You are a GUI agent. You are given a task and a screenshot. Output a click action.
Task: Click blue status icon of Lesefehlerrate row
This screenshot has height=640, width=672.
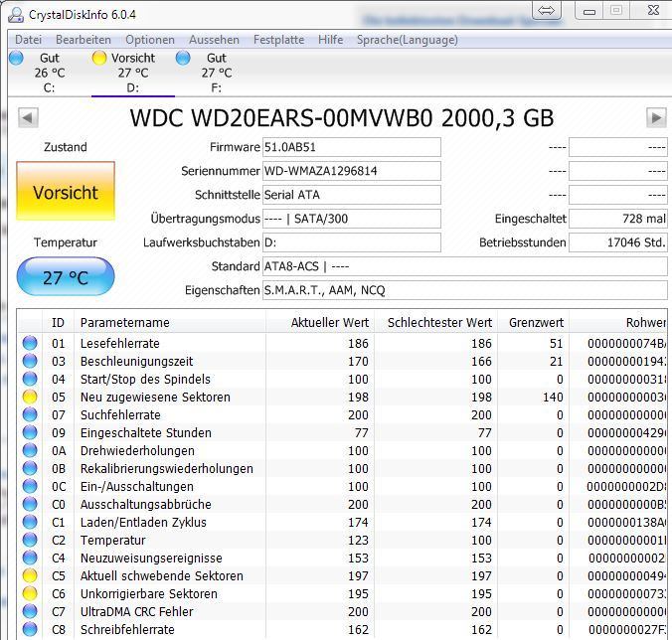tap(30, 343)
